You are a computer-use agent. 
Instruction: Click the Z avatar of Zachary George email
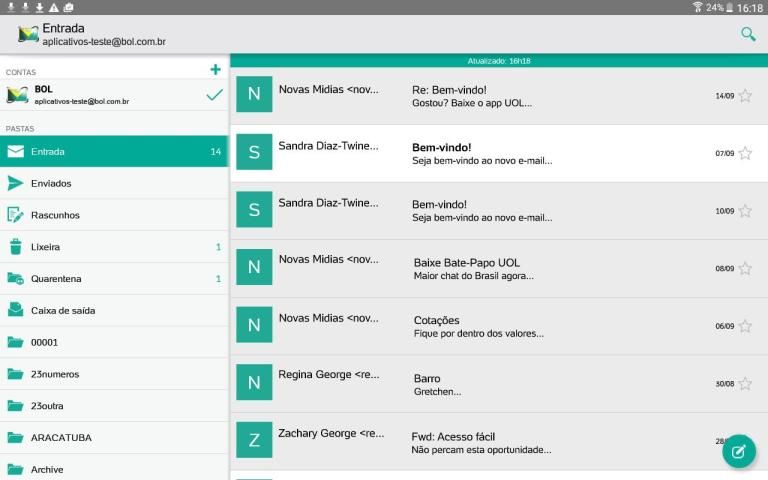(254, 440)
